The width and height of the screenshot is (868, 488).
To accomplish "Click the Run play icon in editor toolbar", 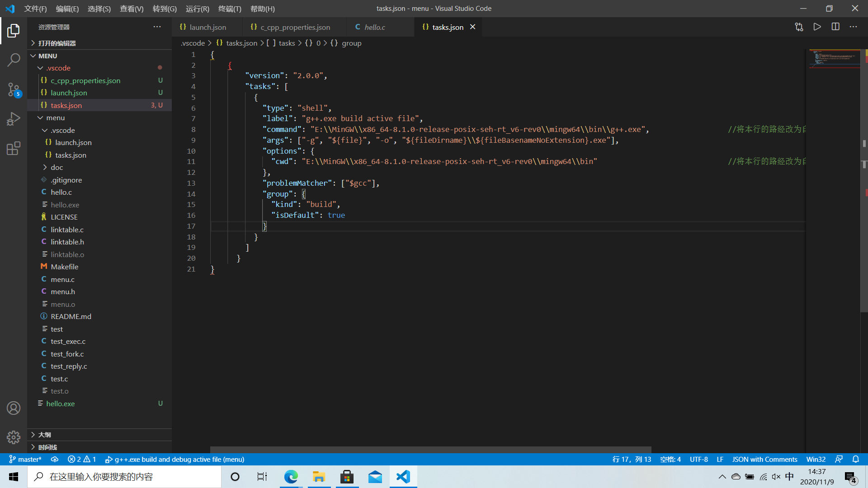I will (x=817, y=27).
